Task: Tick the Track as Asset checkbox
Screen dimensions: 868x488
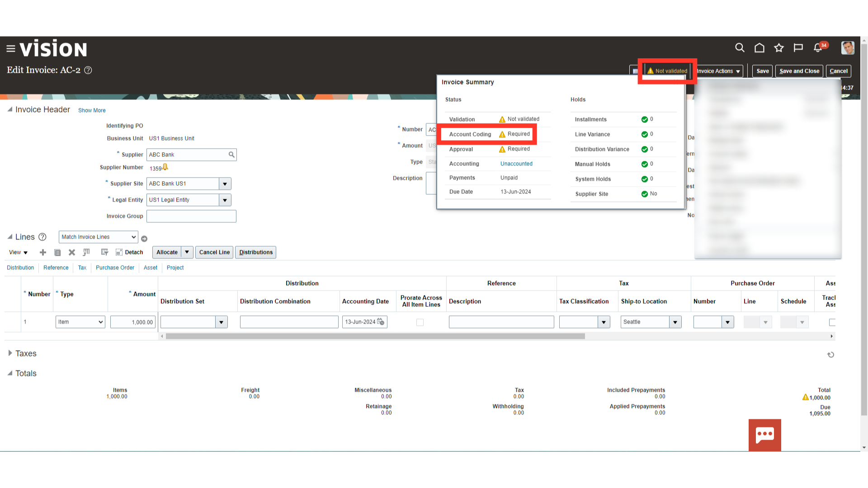Action: [832, 322]
